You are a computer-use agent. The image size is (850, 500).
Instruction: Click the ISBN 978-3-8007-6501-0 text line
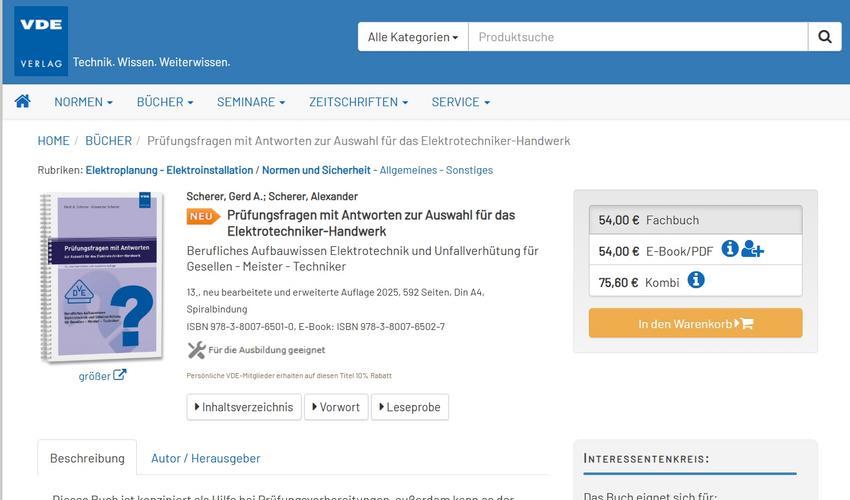(315, 326)
